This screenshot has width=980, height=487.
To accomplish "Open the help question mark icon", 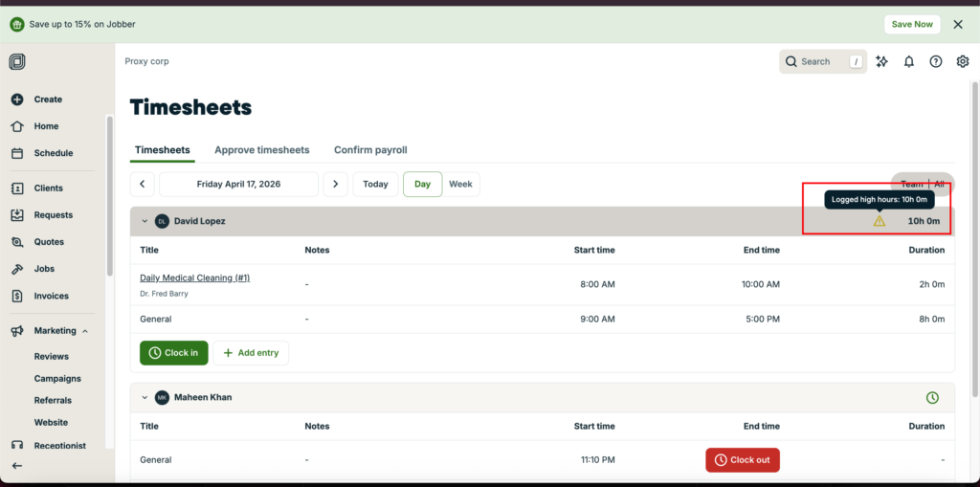I will [936, 61].
